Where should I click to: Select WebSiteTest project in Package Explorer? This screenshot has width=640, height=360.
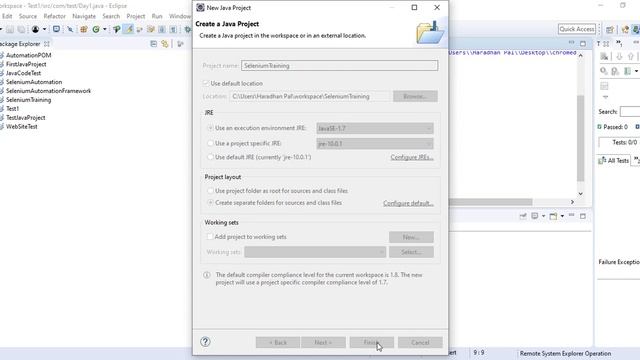tap(22, 127)
